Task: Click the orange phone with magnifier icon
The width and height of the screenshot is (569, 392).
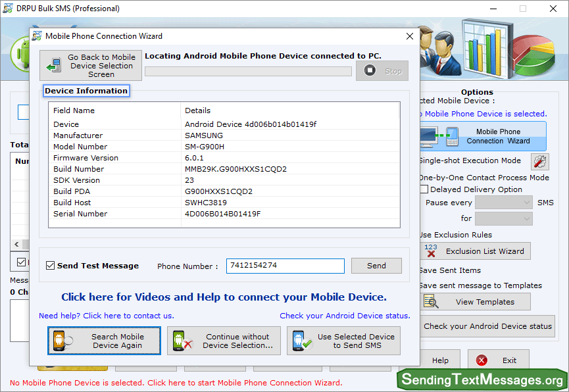Action: coord(62,341)
